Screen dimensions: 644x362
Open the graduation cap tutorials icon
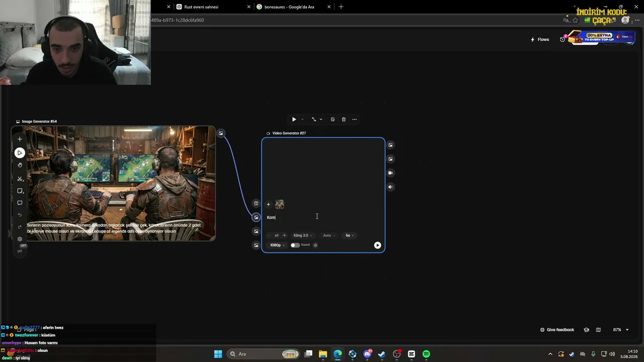click(x=586, y=330)
